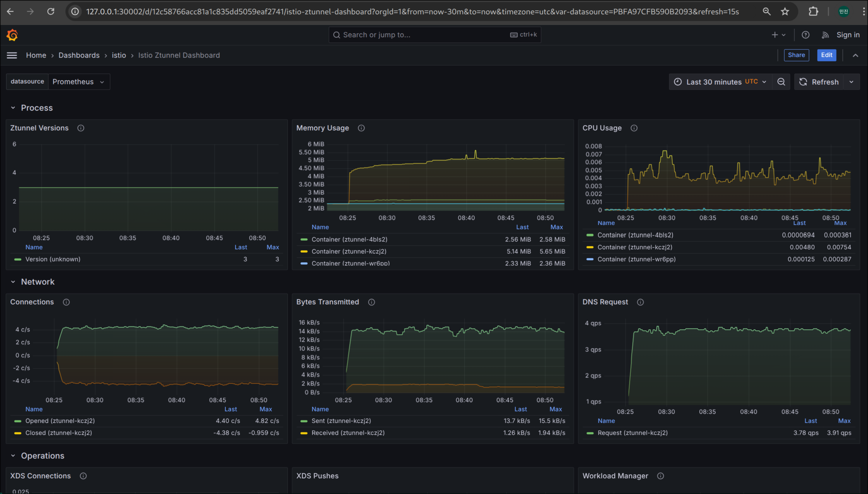The width and height of the screenshot is (868, 494).
Task: Toggle Opened (ztunnel-kczj2) series in legend
Action: tap(60, 421)
